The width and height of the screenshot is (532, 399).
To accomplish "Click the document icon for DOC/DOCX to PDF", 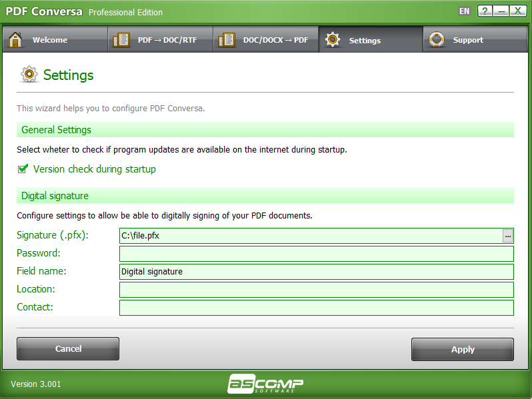I will tap(227, 40).
